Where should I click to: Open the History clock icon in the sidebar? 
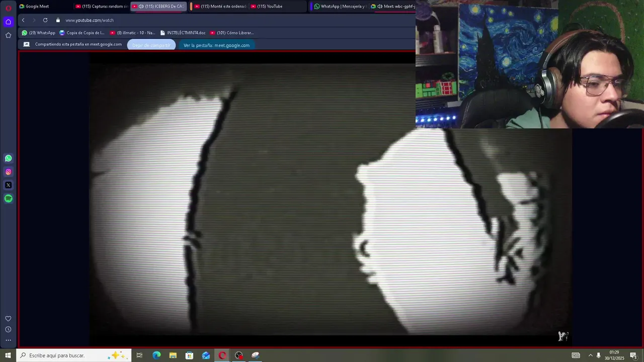(8, 329)
